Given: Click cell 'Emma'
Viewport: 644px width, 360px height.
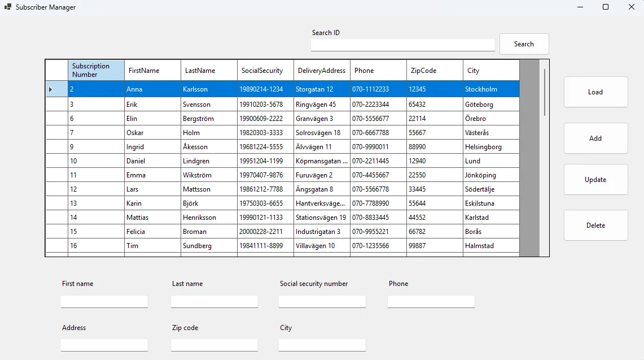Looking at the screenshot, I should (152, 175).
